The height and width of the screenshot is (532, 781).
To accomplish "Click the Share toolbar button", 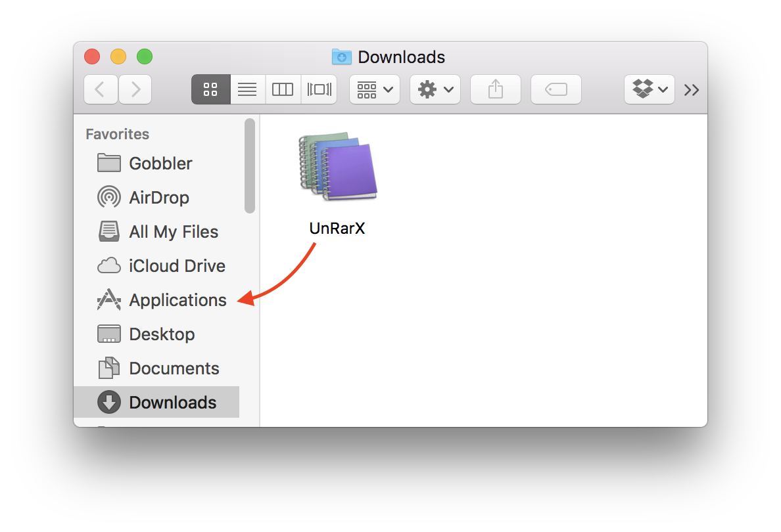I will (496, 89).
